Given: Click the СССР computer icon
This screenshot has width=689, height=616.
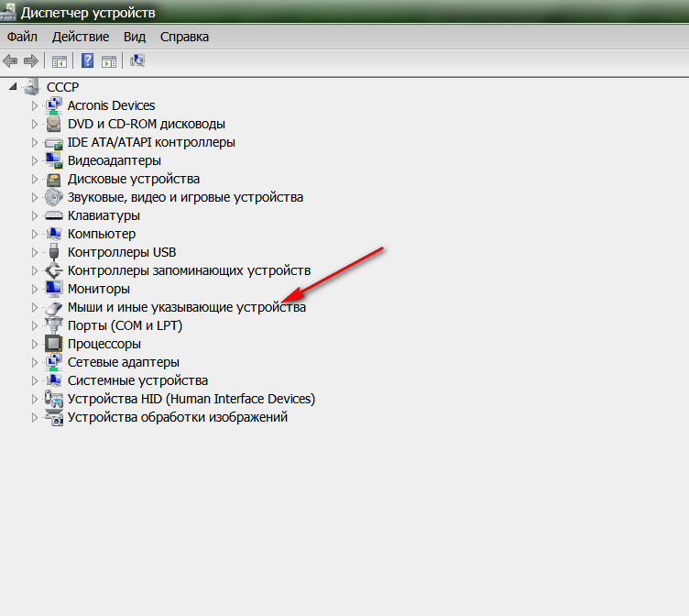Looking at the screenshot, I should point(32,86).
